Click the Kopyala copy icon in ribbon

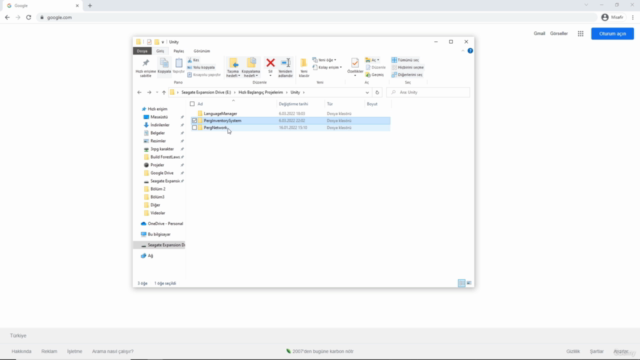pos(164,66)
